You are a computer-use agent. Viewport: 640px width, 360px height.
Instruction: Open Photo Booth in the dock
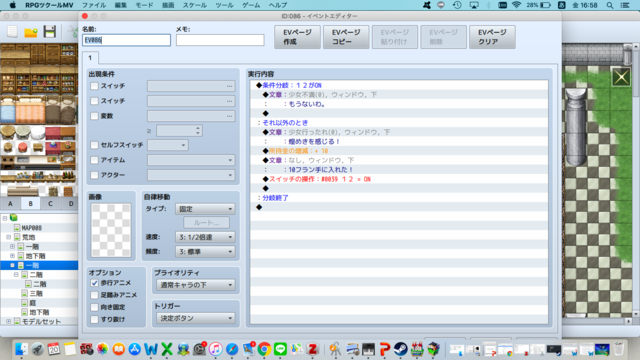coord(86,349)
